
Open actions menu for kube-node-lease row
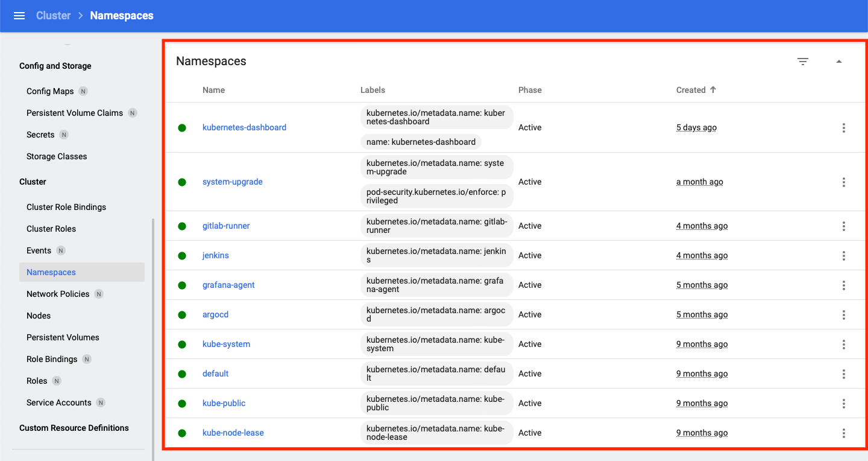coord(844,433)
